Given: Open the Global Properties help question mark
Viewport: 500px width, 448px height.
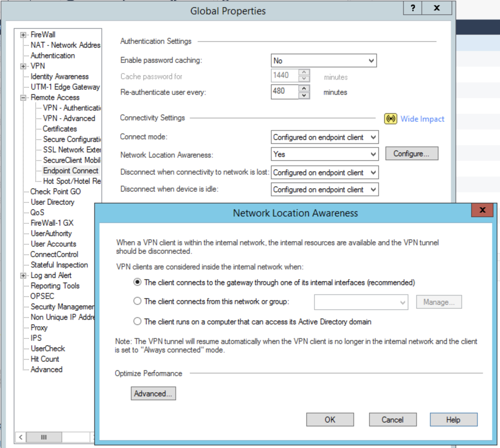Looking at the screenshot, I should coord(413,8).
